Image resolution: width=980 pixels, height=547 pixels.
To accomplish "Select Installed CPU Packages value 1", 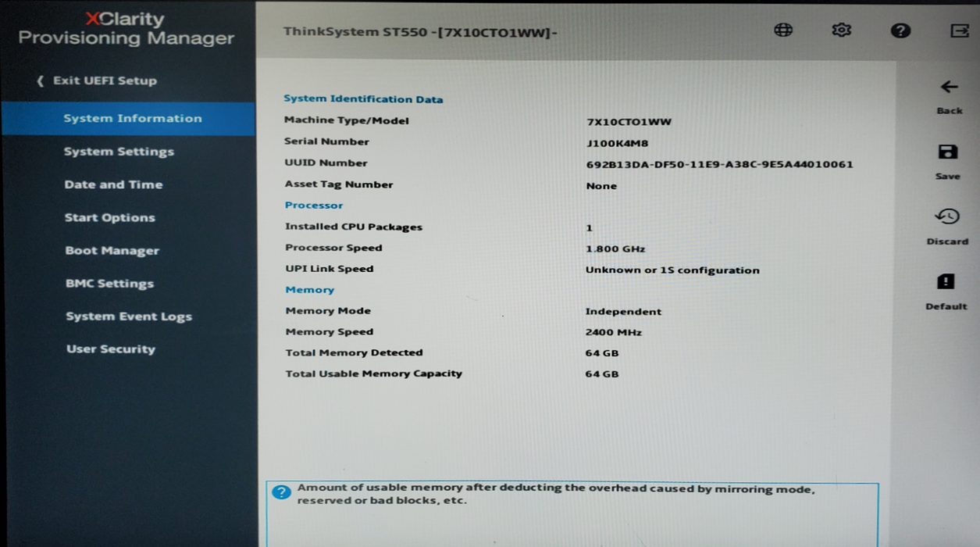I will pos(590,228).
